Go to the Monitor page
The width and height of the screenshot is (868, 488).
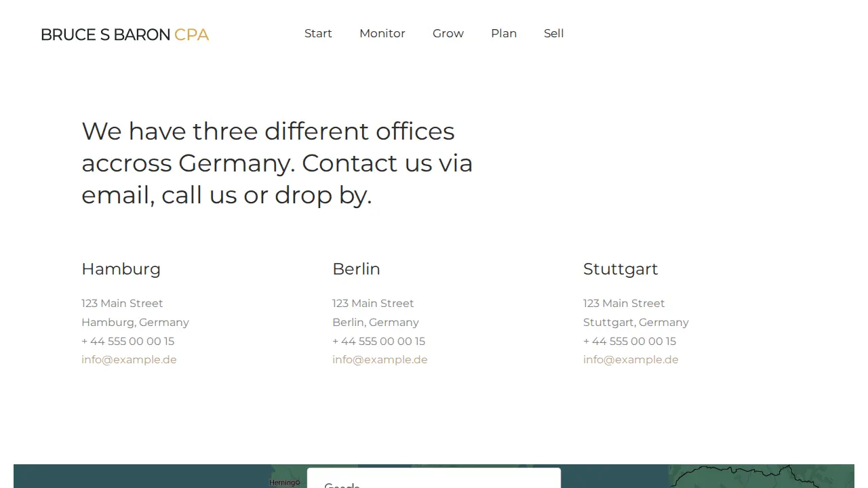point(382,33)
